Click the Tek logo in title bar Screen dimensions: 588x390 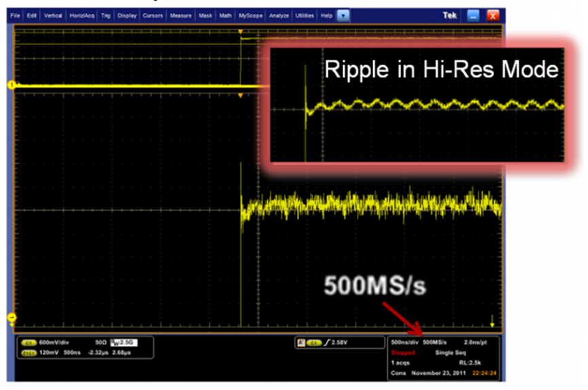tap(449, 16)
